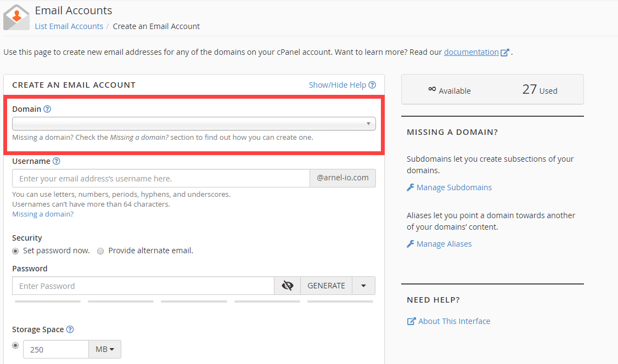This screenshot has width=618, height=364.
Task: Click the wrench icon beside Manage Aliases
Action: [x=411, y=244]
